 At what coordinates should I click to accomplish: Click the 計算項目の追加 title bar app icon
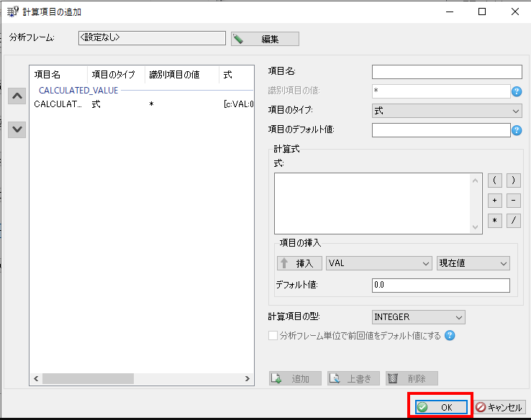point(12,12)
